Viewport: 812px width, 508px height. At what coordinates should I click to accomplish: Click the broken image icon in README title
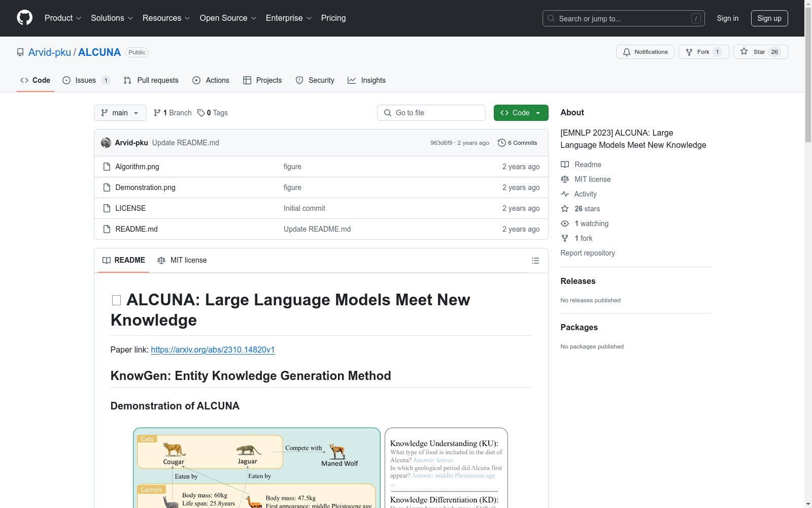pos(116,300)
